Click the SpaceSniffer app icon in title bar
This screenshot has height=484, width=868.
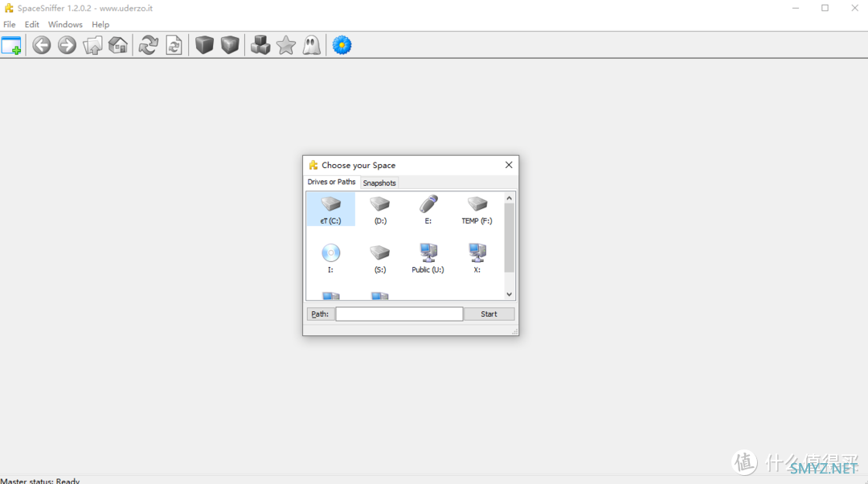coord(9,8)
